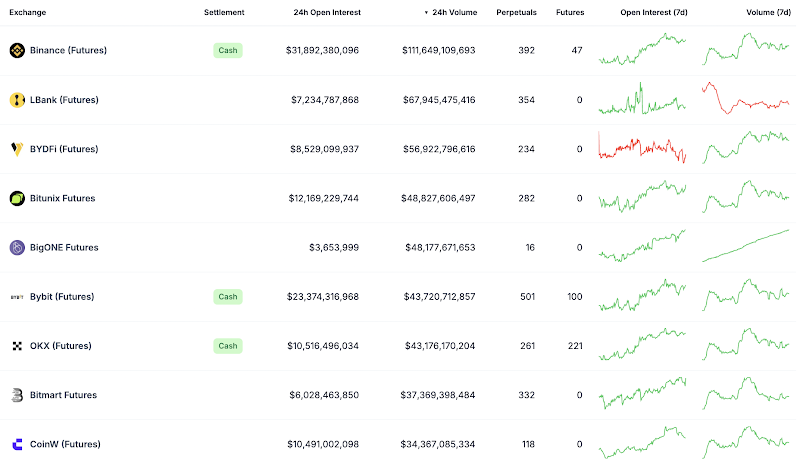Click the Bybit logo icon
Image resolution: width=800 pixels, height=466 pixels.
tap(17, 297)
